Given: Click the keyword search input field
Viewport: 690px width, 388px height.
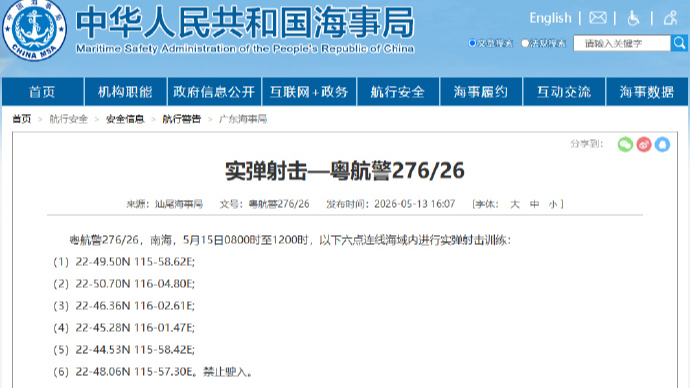Looking at the screenshot, I should coord(622,43).
